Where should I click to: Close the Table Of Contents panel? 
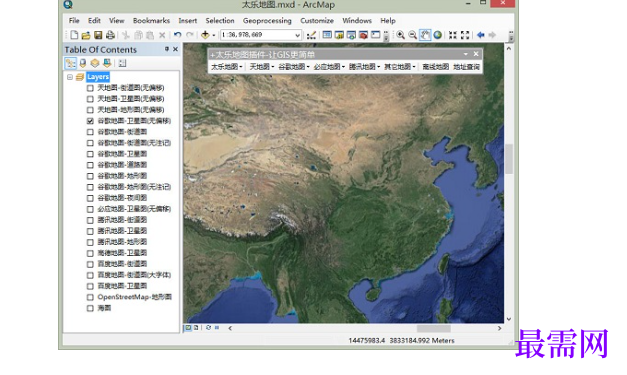coord(175,49)
